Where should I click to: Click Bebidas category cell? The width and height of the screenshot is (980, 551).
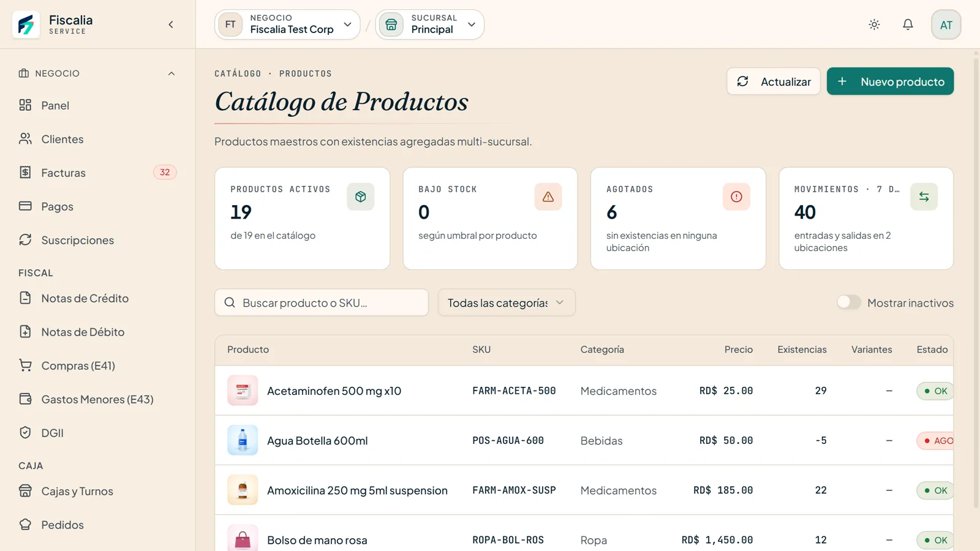601,441
